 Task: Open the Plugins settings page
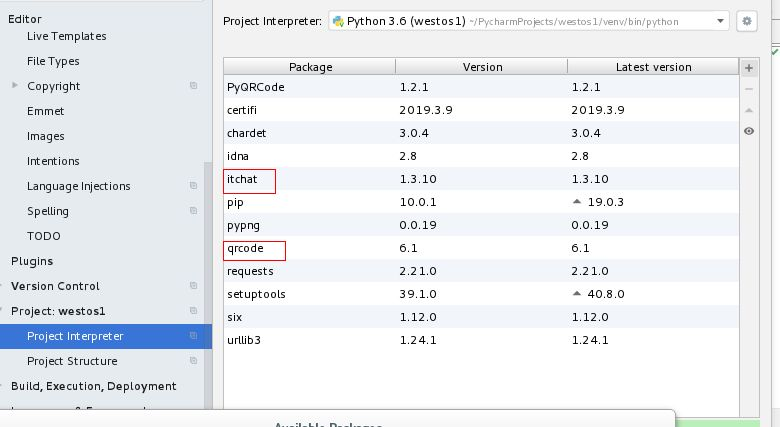point(32,261)
